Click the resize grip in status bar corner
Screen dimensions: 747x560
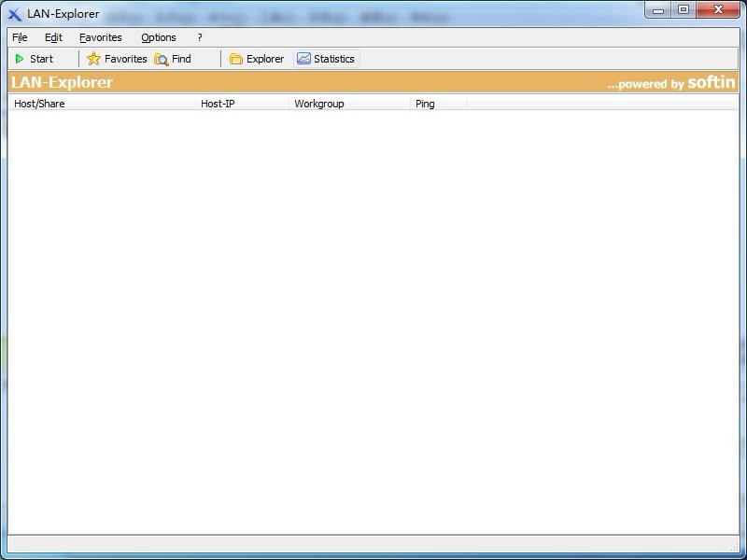pos(734,546)
